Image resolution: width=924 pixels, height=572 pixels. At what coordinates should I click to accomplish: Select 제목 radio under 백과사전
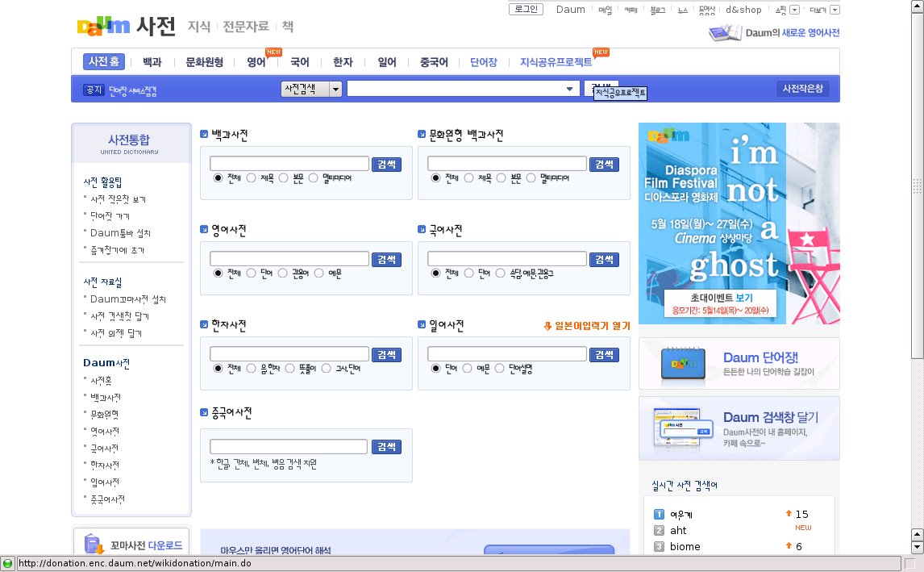coord(252,177)
